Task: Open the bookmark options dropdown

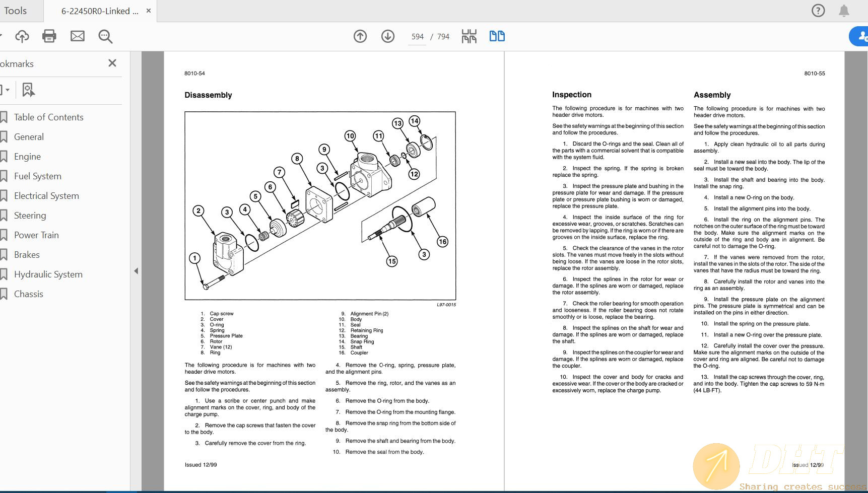Action: (5, 90)
